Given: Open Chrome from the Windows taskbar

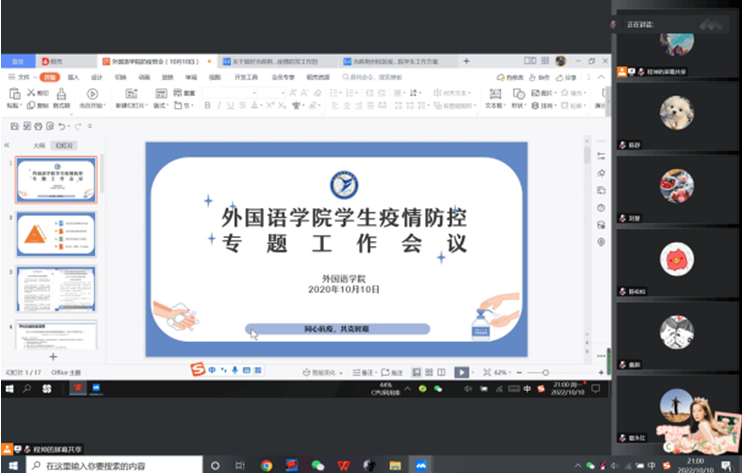Looking at the screenshot, I should [266, 465].
